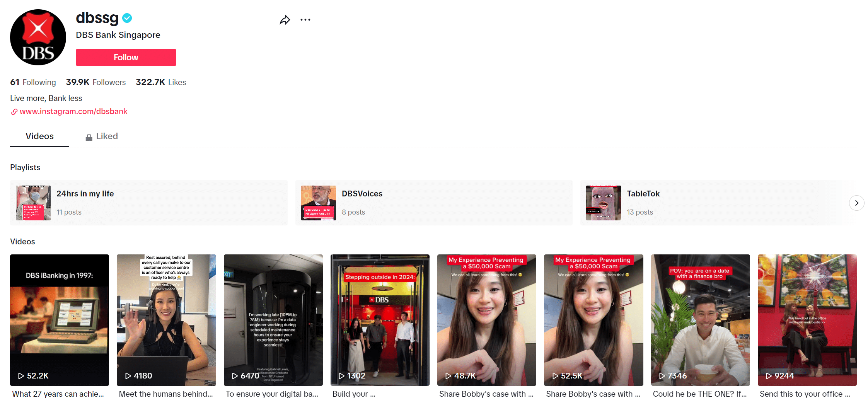This screenshot has width=868, height=399.
Task: Click the link icon beside Instagram URL
Action: (x=14, y=112)
